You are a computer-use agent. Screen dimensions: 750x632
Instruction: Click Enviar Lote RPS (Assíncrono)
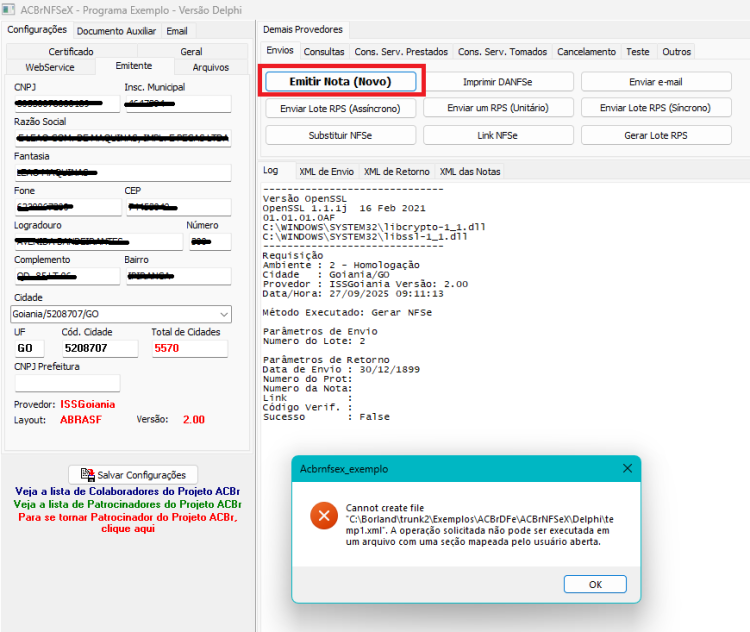coord(341,109)
